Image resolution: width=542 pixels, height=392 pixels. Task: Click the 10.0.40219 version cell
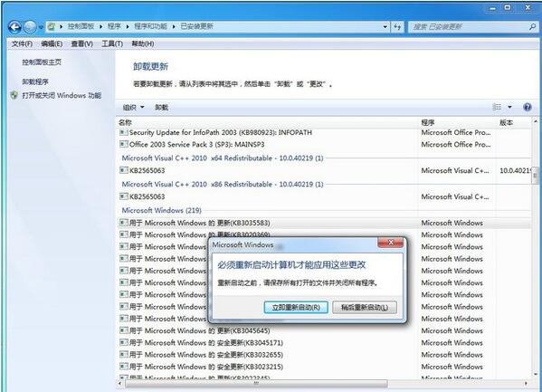coord(515,170)
